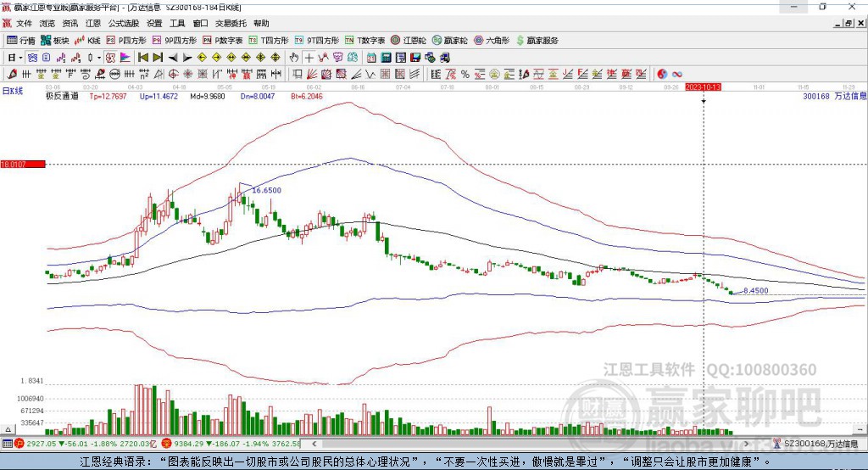Viewport: 868px width, 470px height.
Task: Open the P四方形 tool
Action: pos(126,41)
